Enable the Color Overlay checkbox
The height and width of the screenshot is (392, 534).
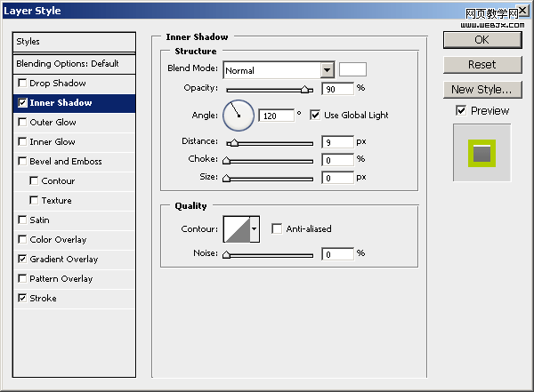click(x=22, y=240)
